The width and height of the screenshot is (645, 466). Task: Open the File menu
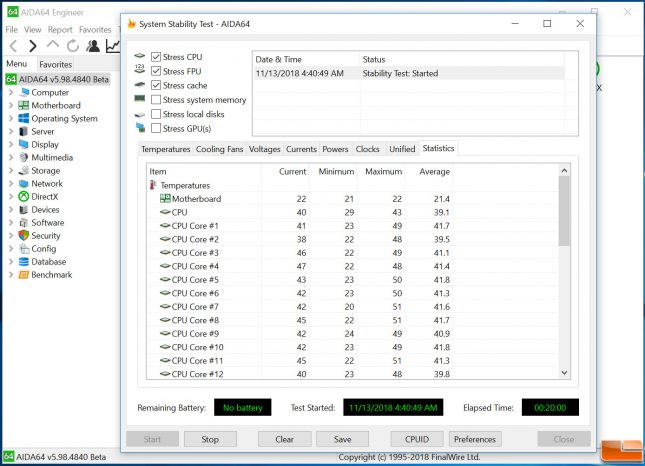point(12,30)
